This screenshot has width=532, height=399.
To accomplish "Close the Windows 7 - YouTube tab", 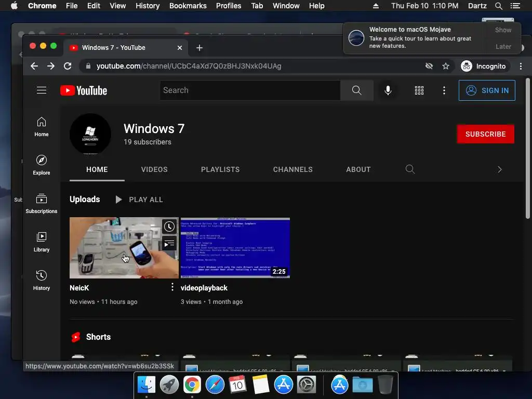I will pyautogui.click(x=180, y=48).
